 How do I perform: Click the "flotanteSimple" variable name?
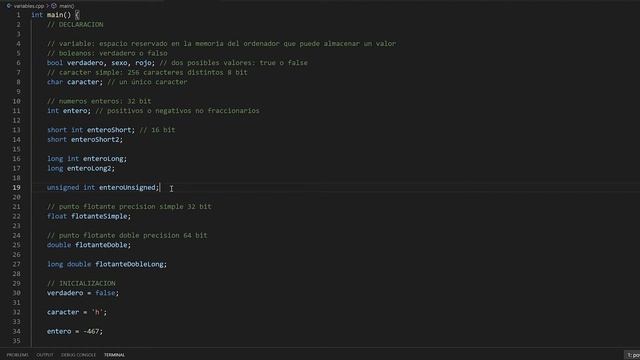tap(99, 216)
